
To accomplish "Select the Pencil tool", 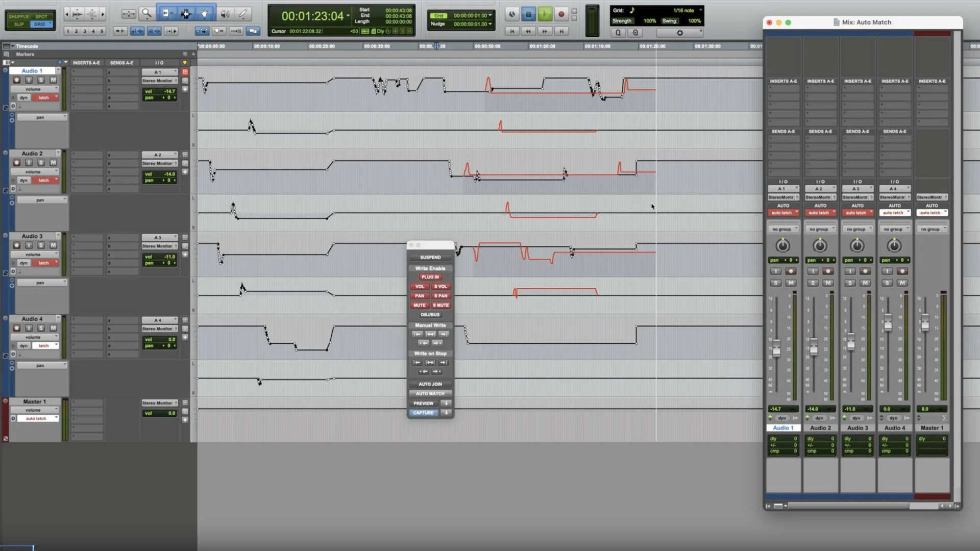I will [243, 14].
